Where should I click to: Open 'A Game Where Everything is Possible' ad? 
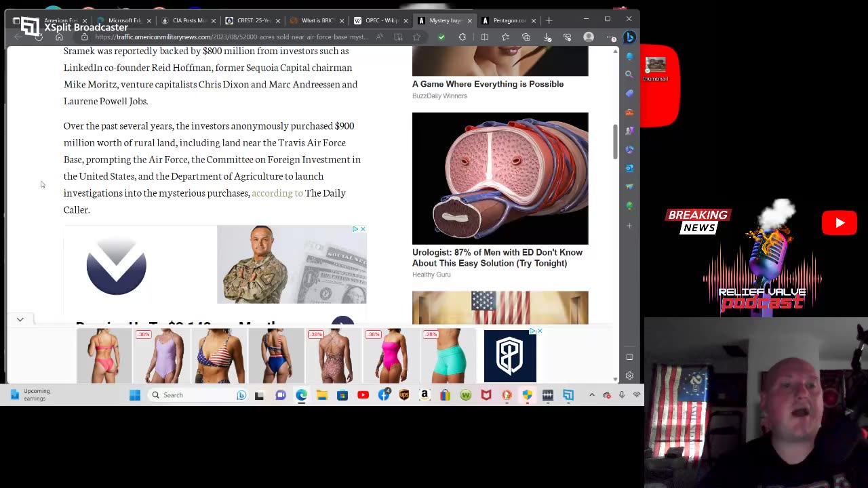(x=488, y=84)
